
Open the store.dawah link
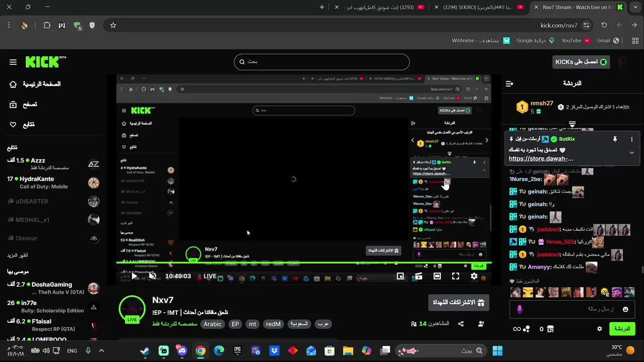pyautogui.click(x=541, y=159)
